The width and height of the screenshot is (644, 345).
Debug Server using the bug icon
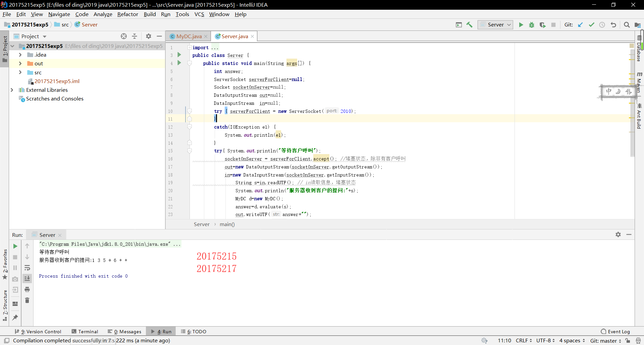point(532,25)
